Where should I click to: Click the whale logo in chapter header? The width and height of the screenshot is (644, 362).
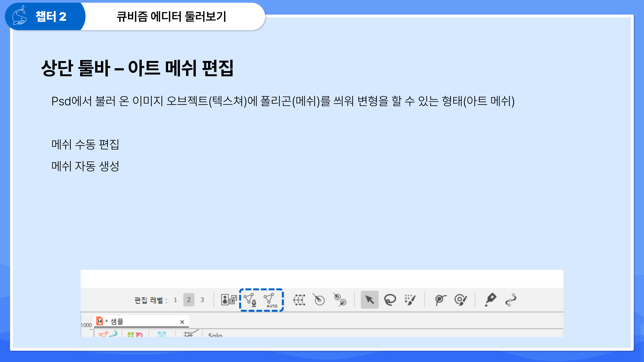coord(19,16)
